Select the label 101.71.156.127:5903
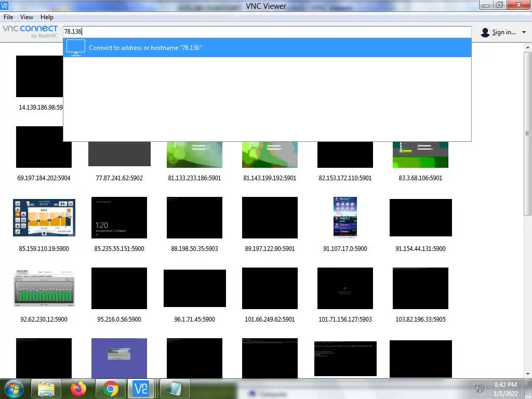This screenshot has height=399, width=532. tap(345, 320)
